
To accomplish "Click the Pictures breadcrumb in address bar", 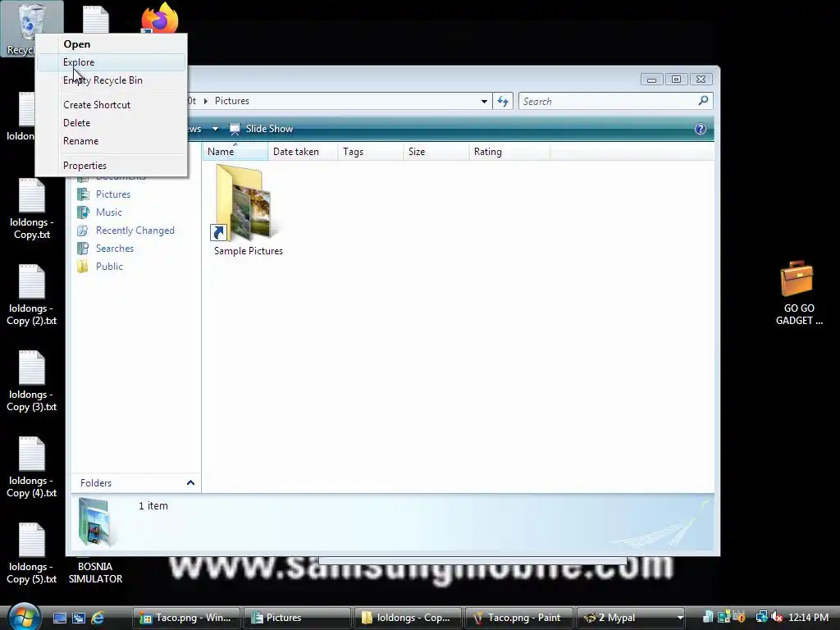I will 232,101.
